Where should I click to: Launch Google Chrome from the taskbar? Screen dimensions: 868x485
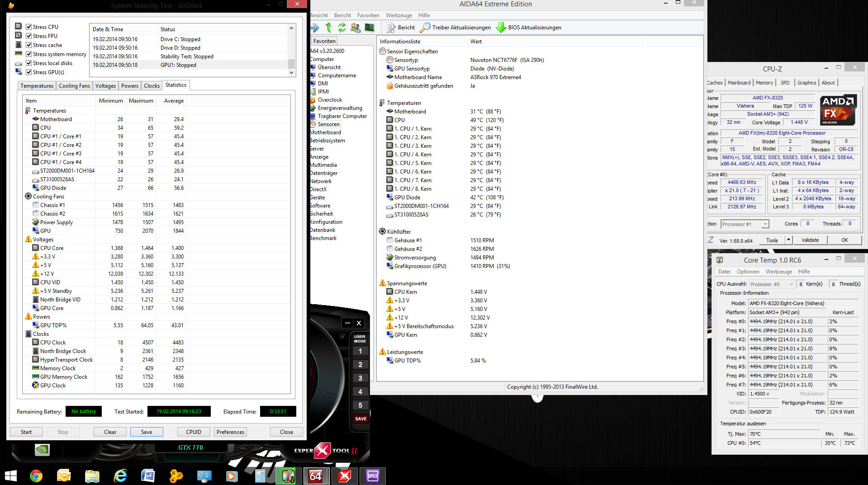tap(36, 476)
